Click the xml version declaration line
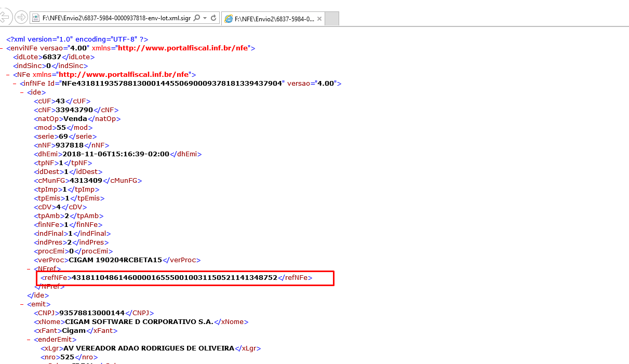 (77, 39)
